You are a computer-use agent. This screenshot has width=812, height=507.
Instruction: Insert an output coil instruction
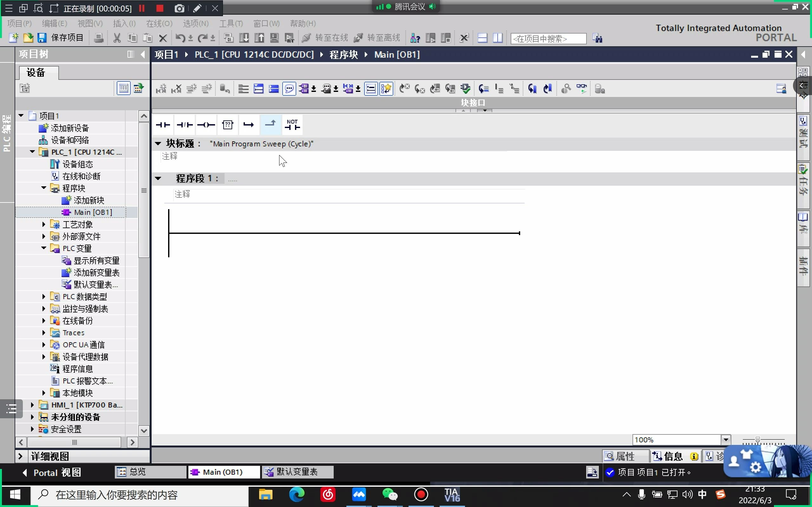pyautogui.click(x=206, y=125)
